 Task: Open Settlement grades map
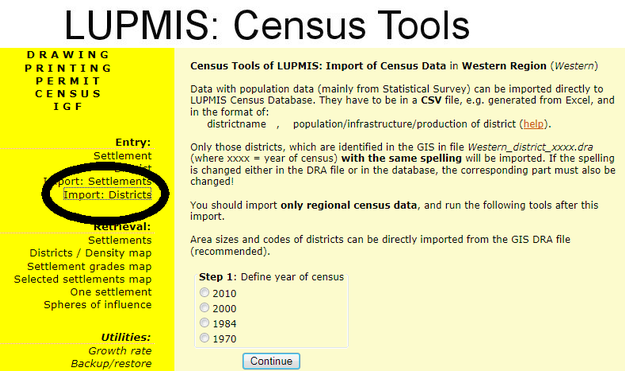(x=89, y=266)
